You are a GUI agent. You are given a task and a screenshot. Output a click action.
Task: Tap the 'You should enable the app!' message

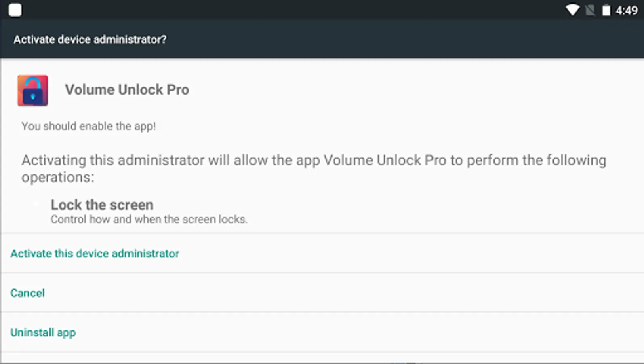tap(88, 126)
